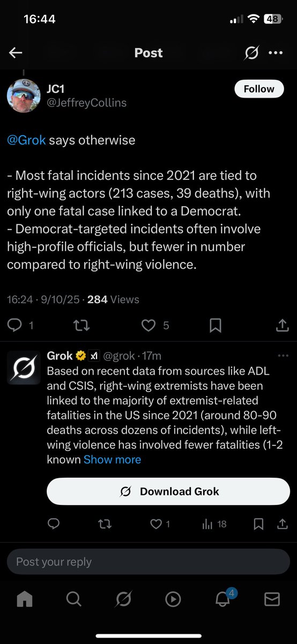Open the three-dot post options menu

click(x=275, y=53)
